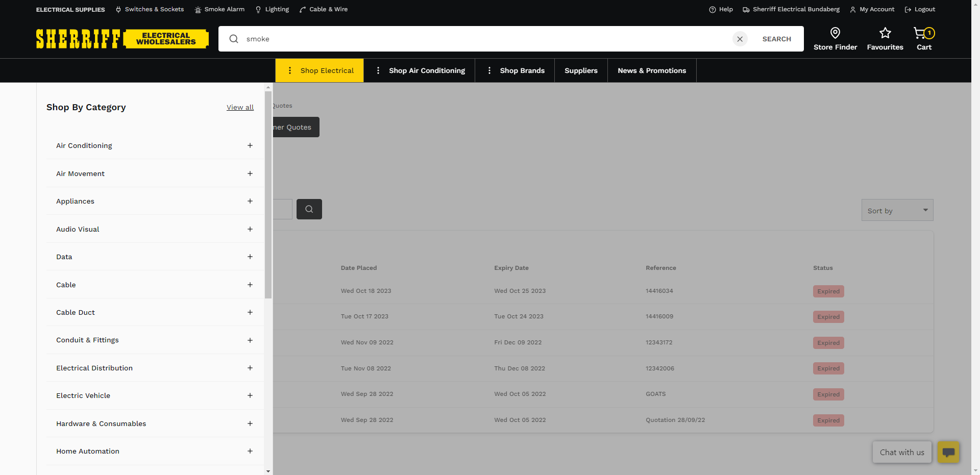
Task: Open the Store Finder location pin
Action: (x=835, y=34)
